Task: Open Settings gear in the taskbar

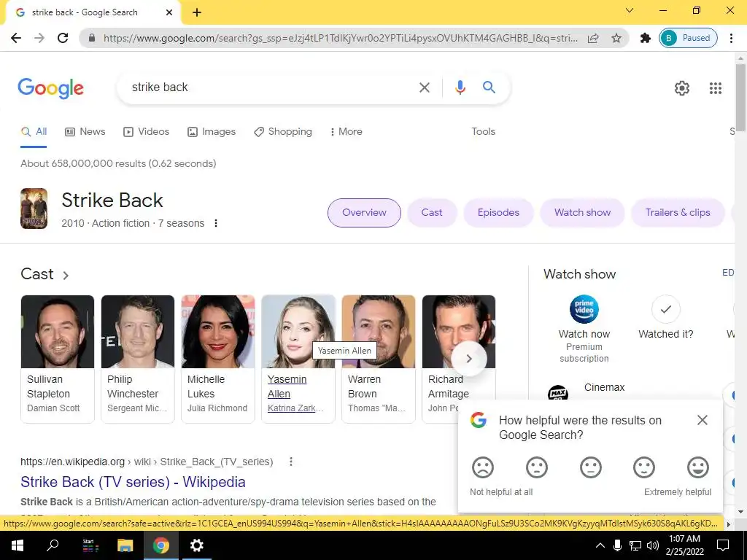Action: (x=197, y=545)
